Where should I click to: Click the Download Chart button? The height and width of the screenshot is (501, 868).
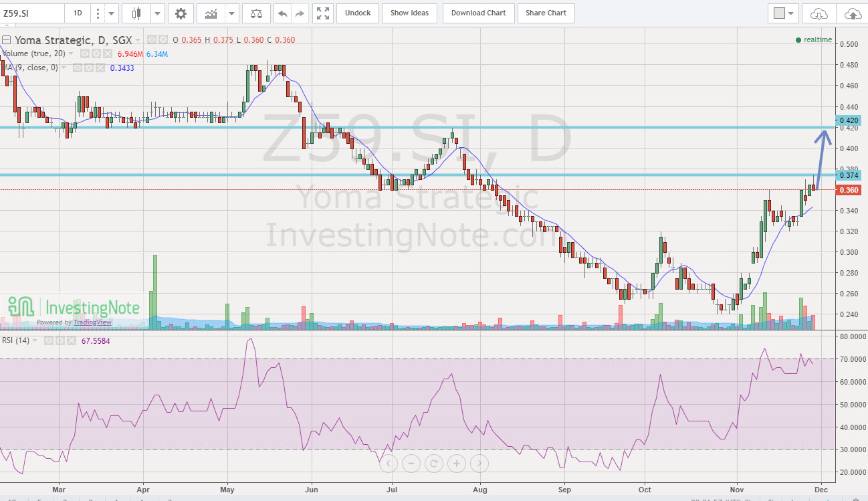coord(478,13)
